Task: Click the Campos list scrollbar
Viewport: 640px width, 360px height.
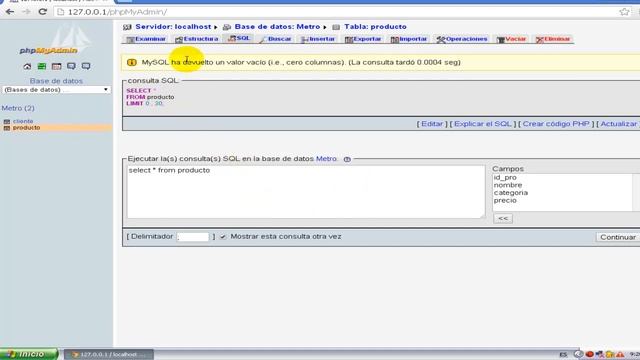Action: click(636, 192)
